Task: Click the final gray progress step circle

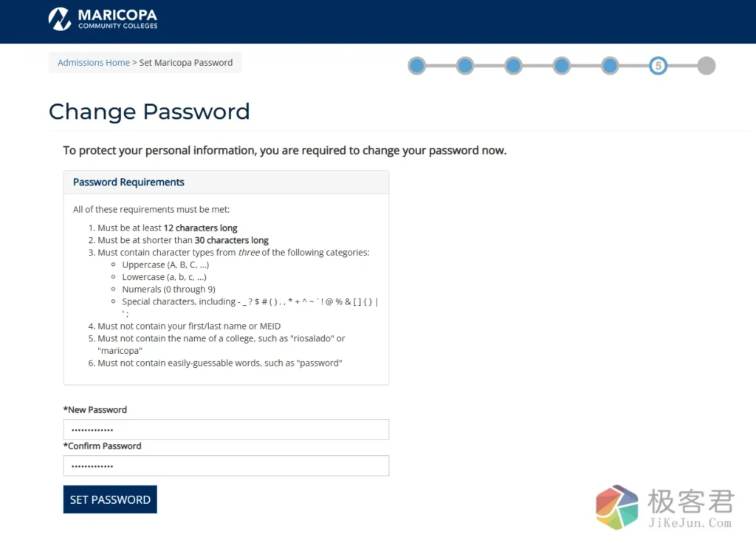Action: click(x=707, y=66)
